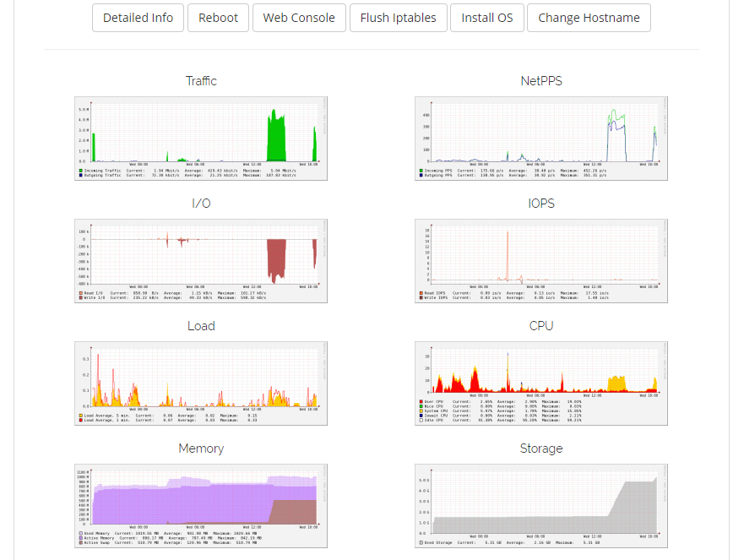This screenshot has height=560, width=744.
Task: Launch the Web Console
Action: [299, 18]
